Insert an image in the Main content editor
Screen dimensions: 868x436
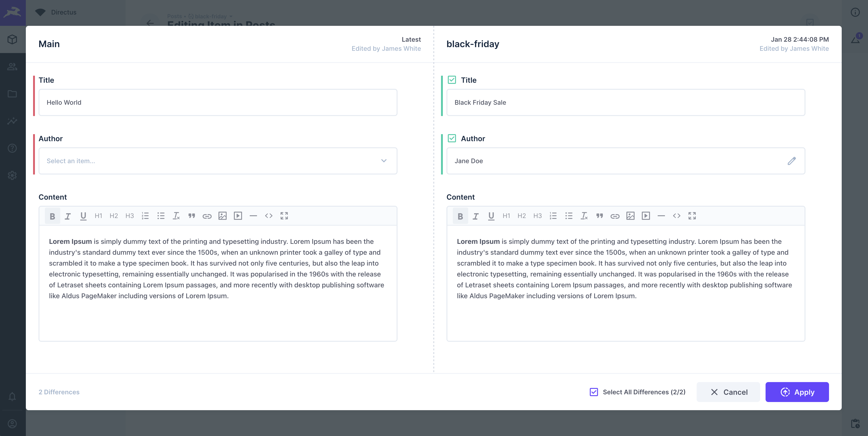coord(222,216)
